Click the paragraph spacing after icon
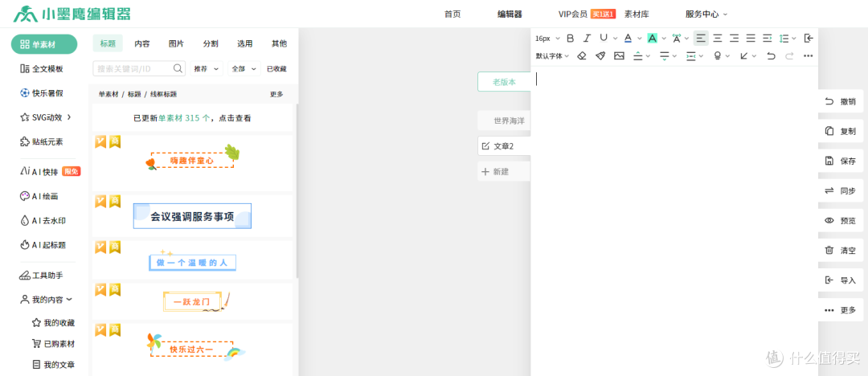 coord(665,56)
